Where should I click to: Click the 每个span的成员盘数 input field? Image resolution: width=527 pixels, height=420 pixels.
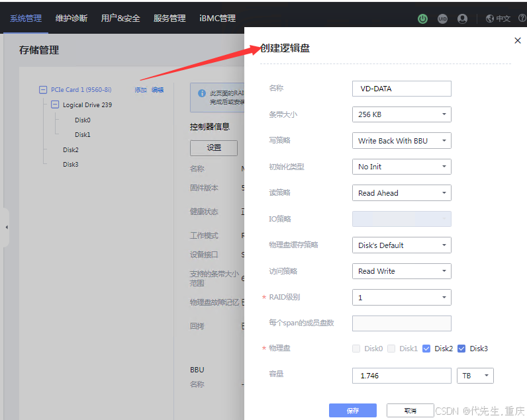click(402, 323)
